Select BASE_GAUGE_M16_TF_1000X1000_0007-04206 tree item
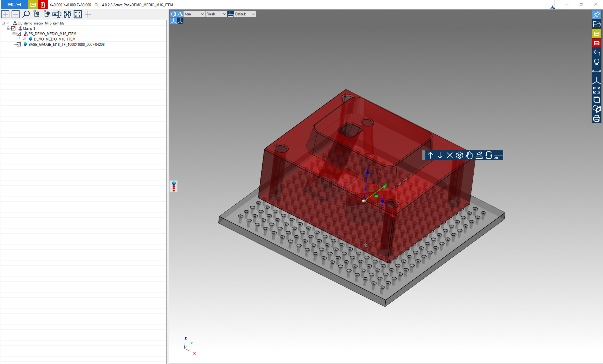Viewport: 603px width, 364px height. pos(67,45)
